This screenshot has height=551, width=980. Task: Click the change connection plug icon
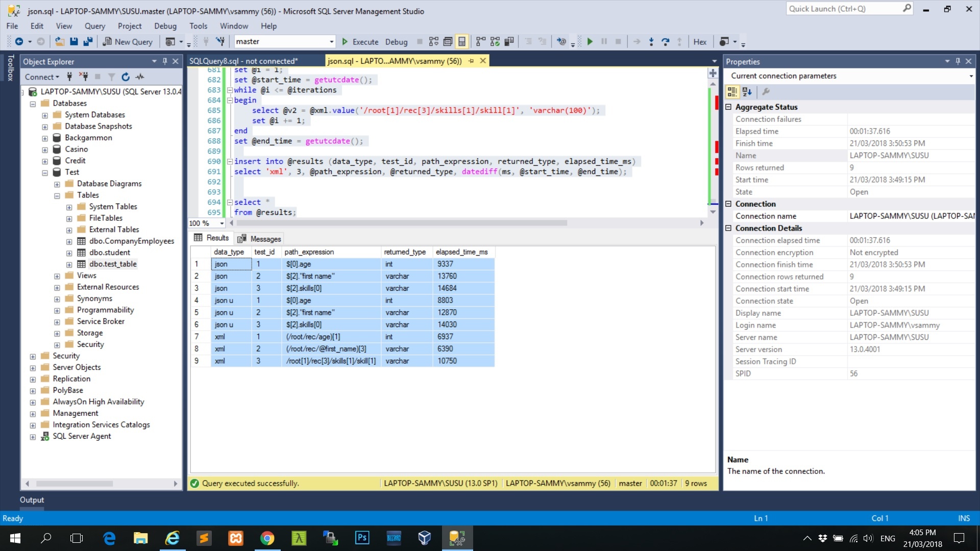[x=220, y=42]
